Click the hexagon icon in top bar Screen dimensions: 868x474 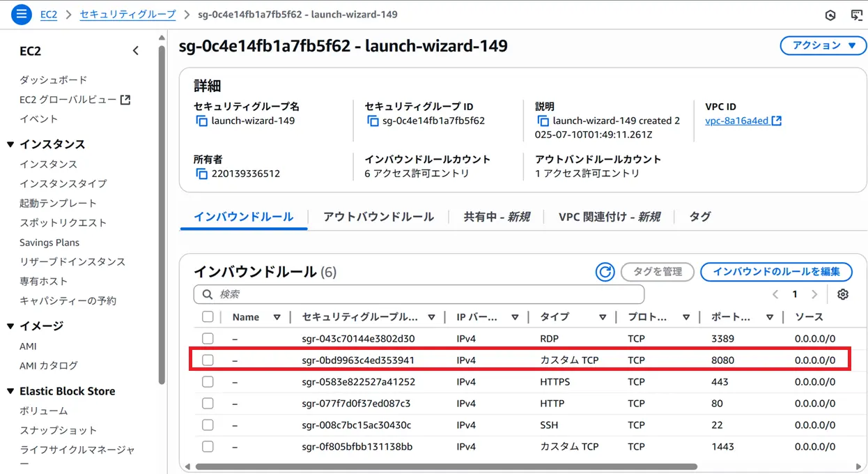(830, 15)
